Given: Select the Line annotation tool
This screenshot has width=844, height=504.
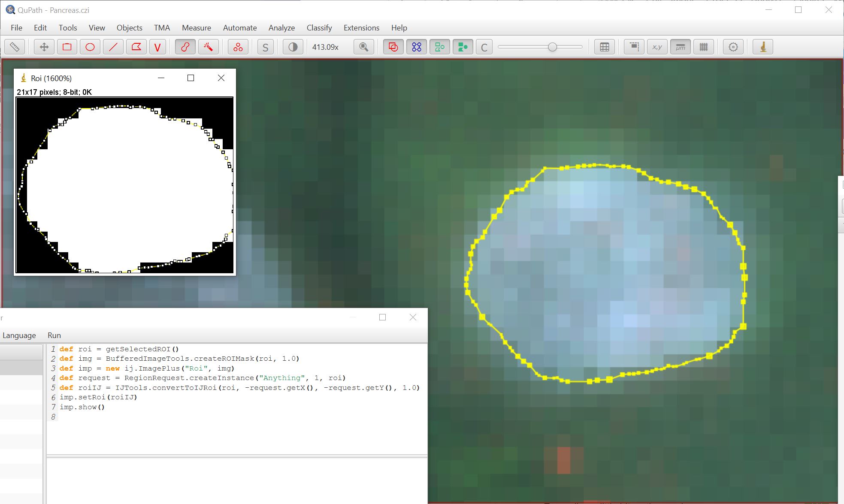Looking at the screenshot, I should point(113,47).
